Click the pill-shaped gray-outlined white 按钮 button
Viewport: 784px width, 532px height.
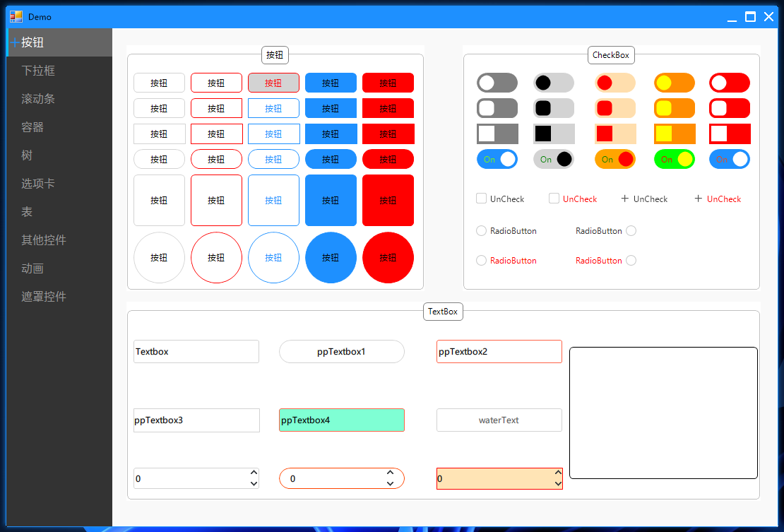159,159
